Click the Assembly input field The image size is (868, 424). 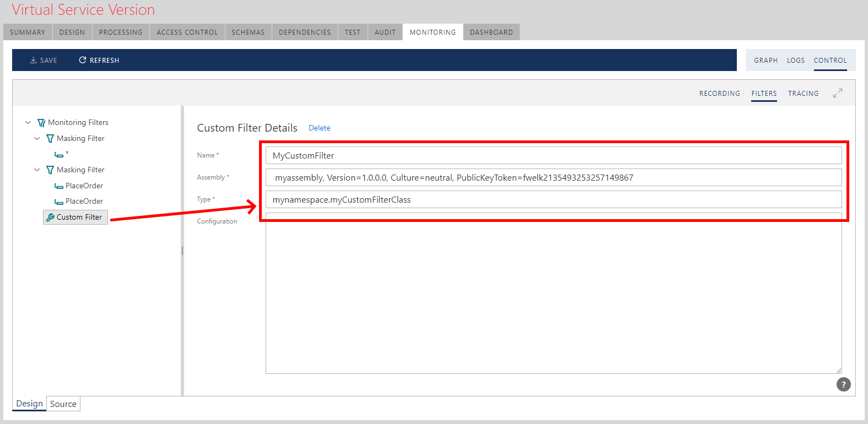coord(554,177)
